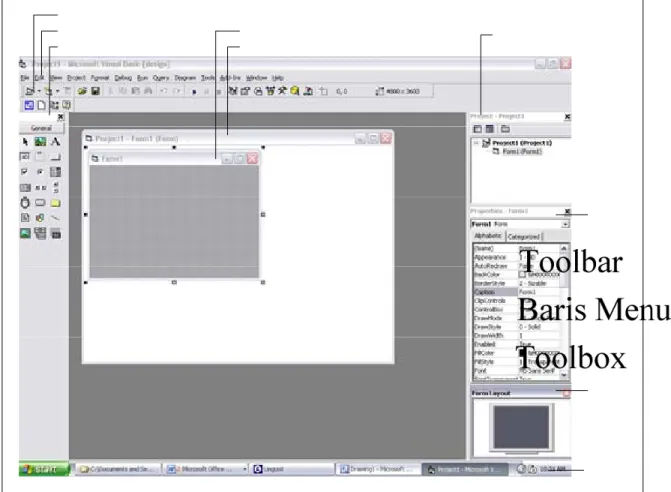Image resolution: width=671 pixels, height=492 pixels.
Task: Select the CommandButton control in the toolbox
Action: pos(55,157)
